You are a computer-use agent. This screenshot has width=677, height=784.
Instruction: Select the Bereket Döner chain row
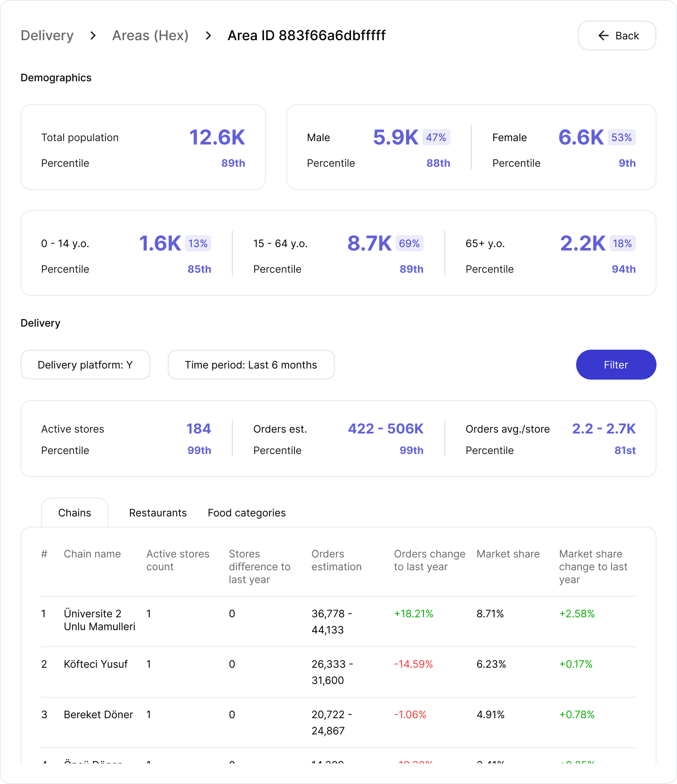pyautogui.click(x=98, y=714)
